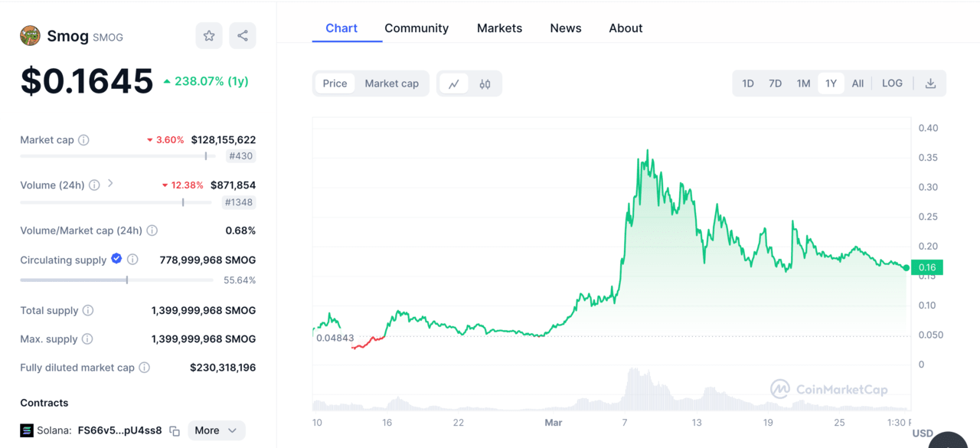Click the market cap rank #430 badge
Image resolution: width=980 pixels, height=448 pixels.
click(241, 156)
